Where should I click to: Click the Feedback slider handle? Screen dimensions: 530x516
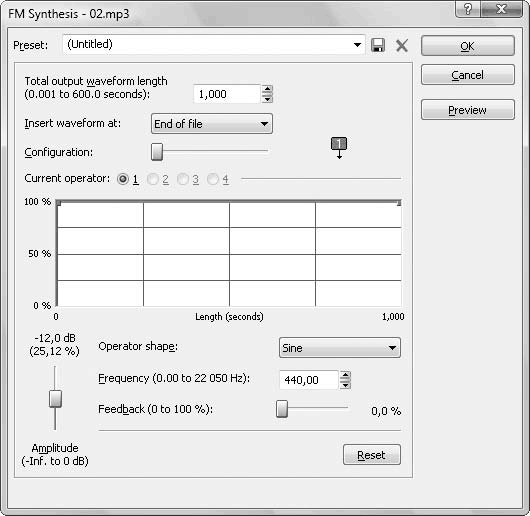(x=282, y=409)
